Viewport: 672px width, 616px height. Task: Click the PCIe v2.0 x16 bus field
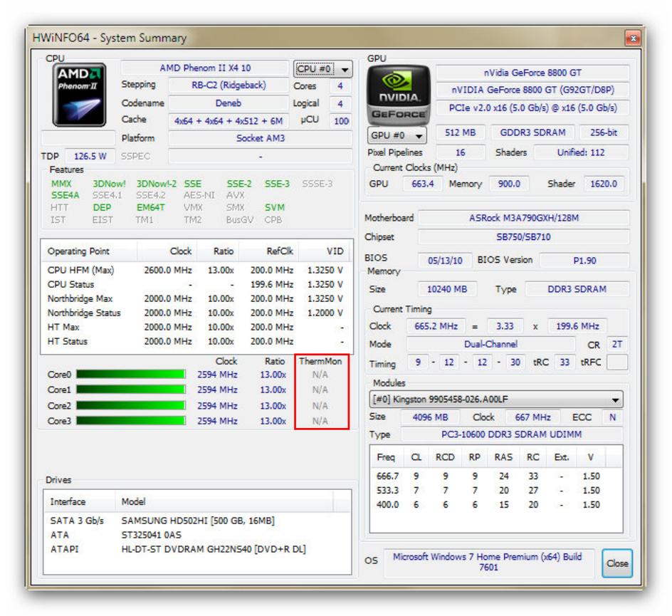532,108
